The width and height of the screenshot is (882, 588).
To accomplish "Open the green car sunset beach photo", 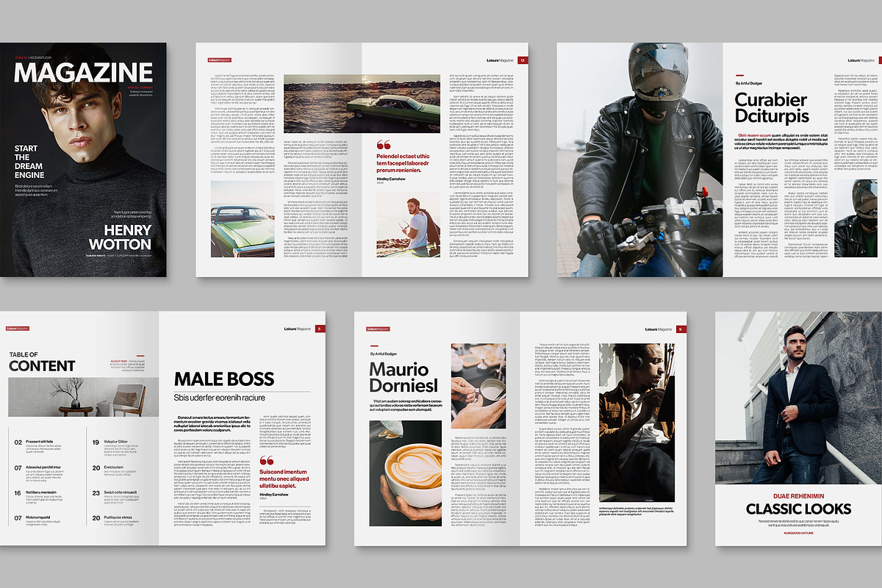I will tap(362, 104).
